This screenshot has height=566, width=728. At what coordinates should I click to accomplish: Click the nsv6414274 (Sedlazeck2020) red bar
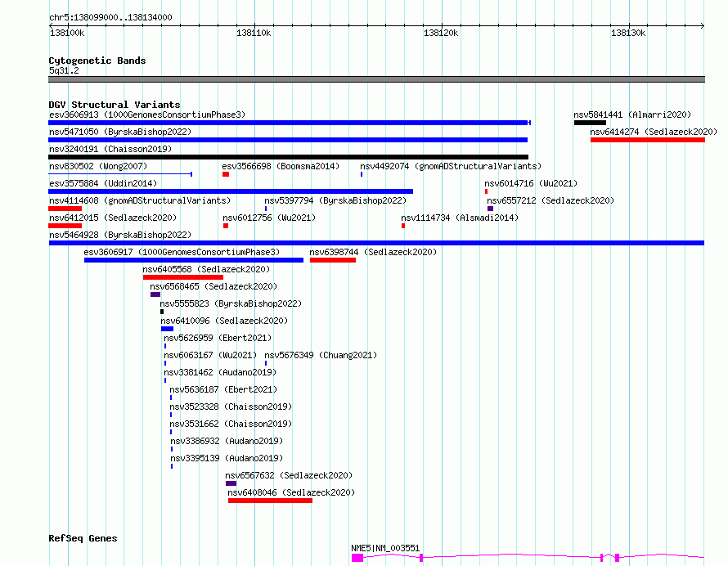(648, 140)
